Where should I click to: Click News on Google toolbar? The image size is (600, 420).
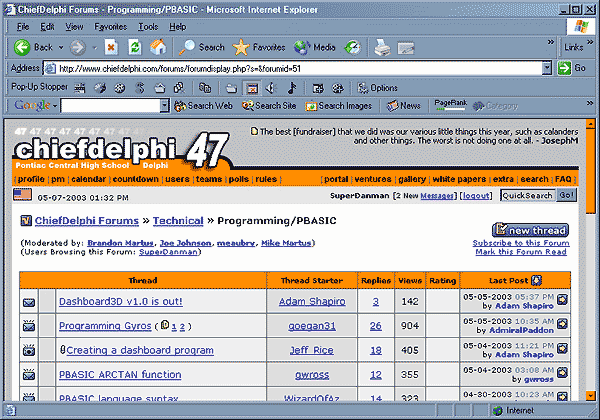[x=403, y=106]
